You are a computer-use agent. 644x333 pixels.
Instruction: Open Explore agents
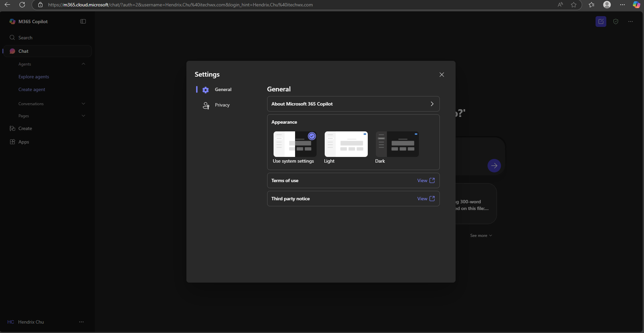(x=34, y=77)
